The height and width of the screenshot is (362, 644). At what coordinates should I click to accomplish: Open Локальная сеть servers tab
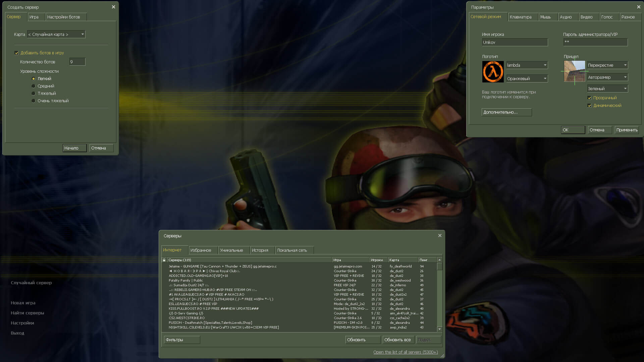click(294, 250)
